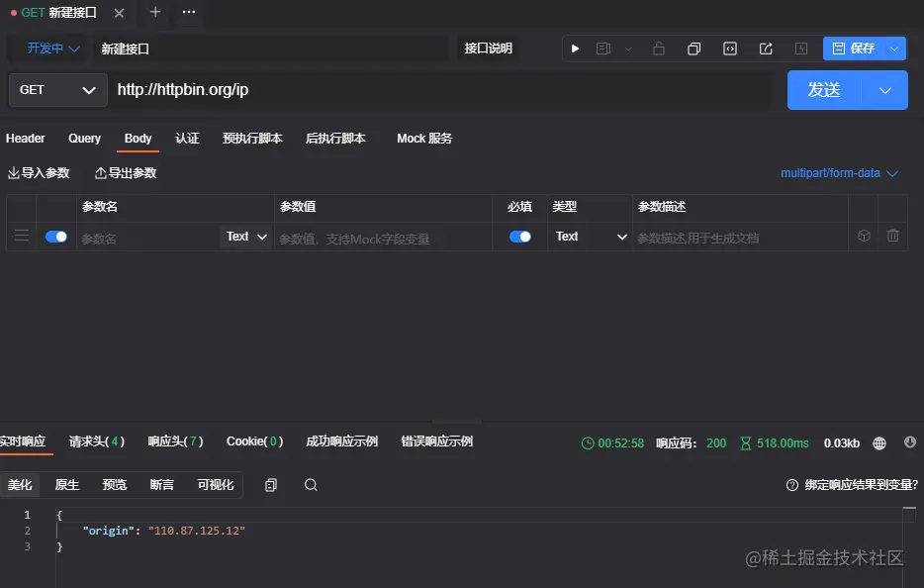This screenshot has height=588, width=924.
Task: Delete the parameter row with trash icon
Action: point(892,236)
